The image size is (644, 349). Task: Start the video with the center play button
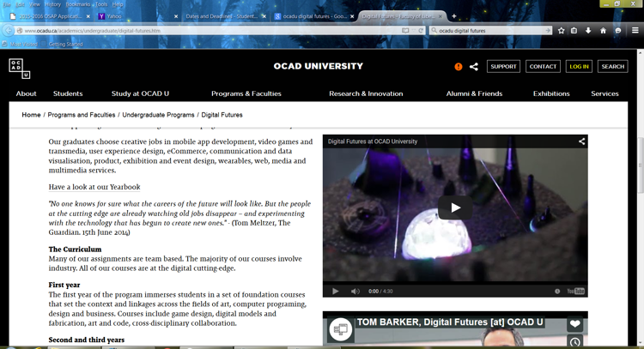[x=455, y=208]
